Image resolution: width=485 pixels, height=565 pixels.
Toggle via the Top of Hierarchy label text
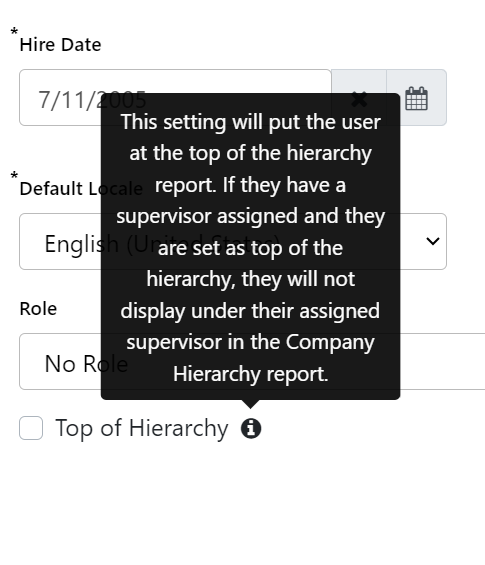tap(142, 428)
